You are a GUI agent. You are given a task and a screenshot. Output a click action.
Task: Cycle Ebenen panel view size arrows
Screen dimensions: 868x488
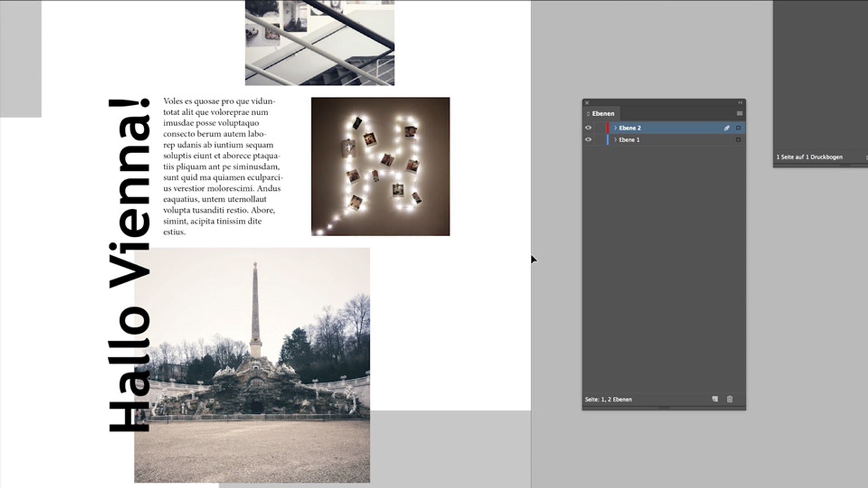(x=588, y=114)
